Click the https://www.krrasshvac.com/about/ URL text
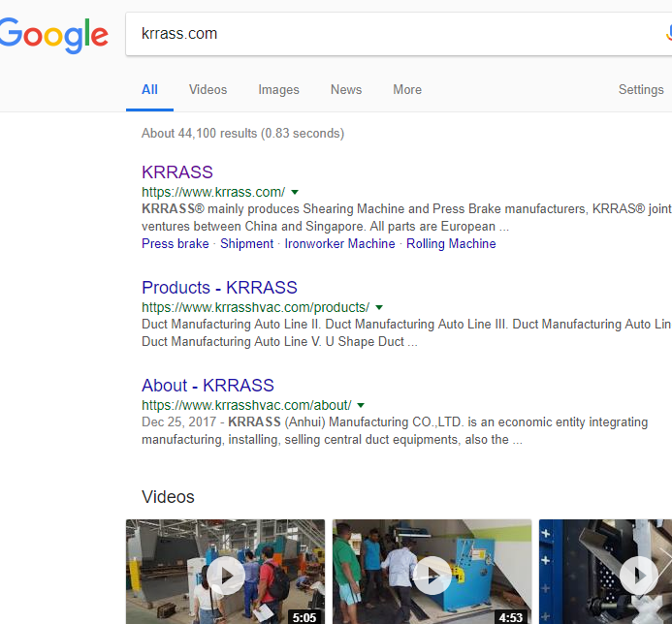 click(x=246, y=406)
